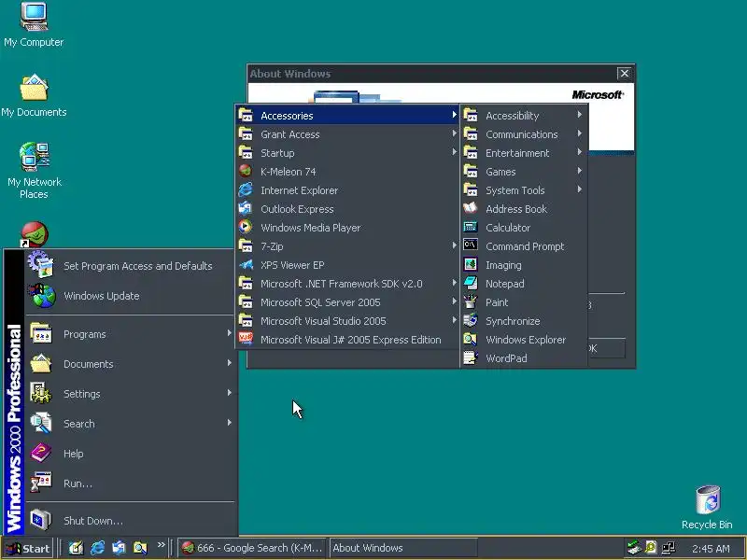Click Synchronize in Accessories submenu
The width and height of the screenshot is (747, 560).
(523, 321)
